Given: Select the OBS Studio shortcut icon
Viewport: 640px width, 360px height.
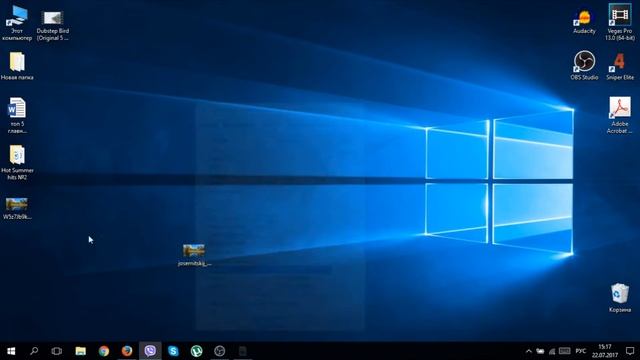Looking at the screenshot, I should (584, 65).
